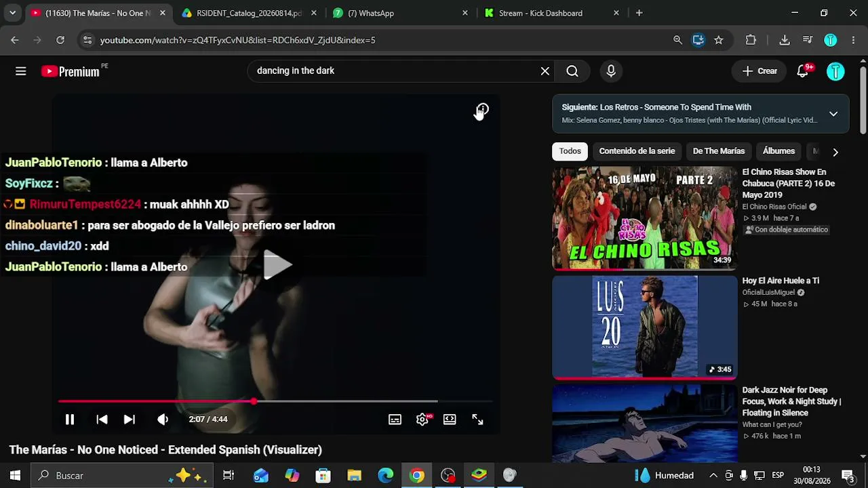868x488 pixels.
Task: Open Microsoft Edge from the taskbar
Action: (386, 475)
